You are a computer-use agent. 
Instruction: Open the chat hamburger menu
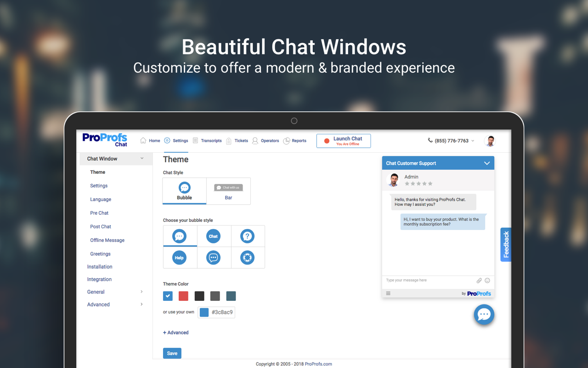pos(388,293)
